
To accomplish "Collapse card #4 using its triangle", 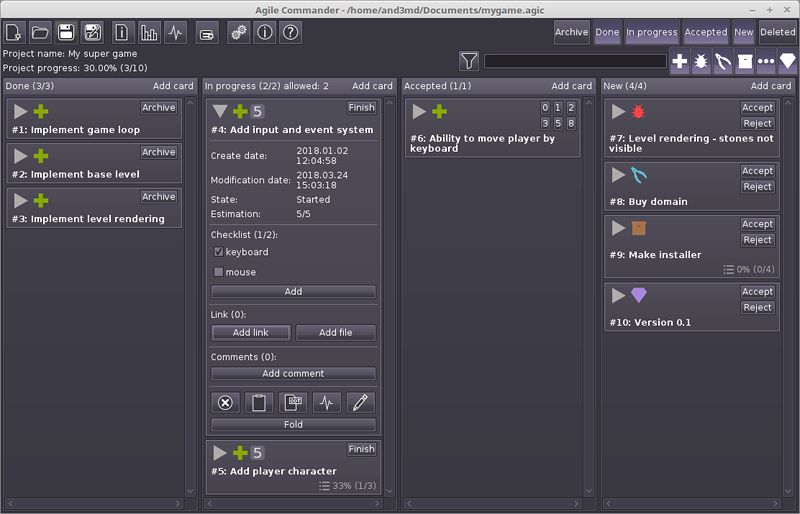I will 220,111.
